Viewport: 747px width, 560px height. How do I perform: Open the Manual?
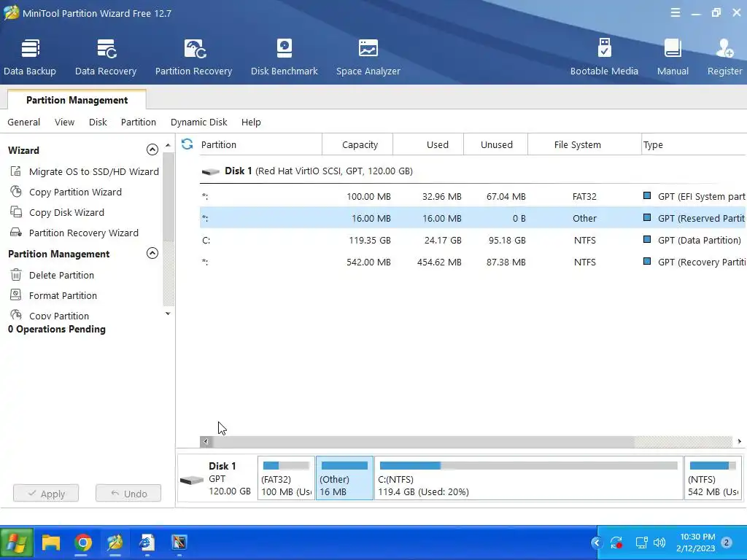(673, 57)
